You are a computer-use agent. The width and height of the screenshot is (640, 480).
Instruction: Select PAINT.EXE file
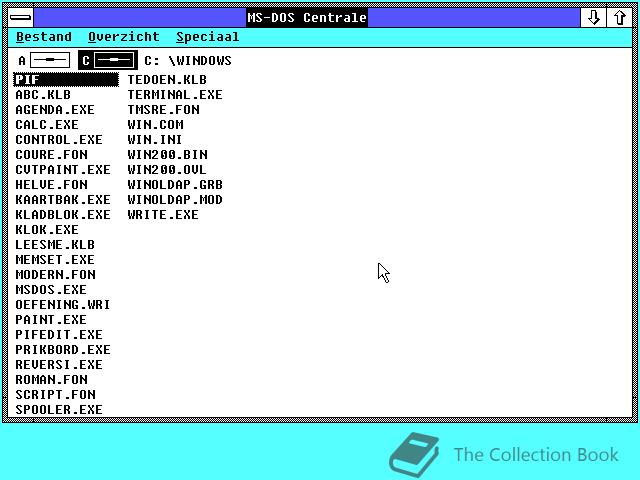(x=51, y=320)
